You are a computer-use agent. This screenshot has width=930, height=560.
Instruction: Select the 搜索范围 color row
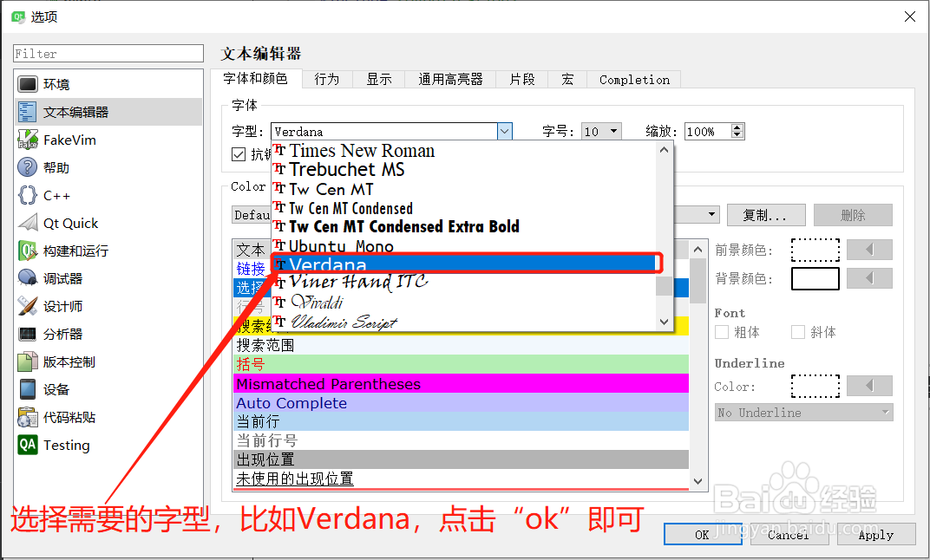(x=461, y=345)
